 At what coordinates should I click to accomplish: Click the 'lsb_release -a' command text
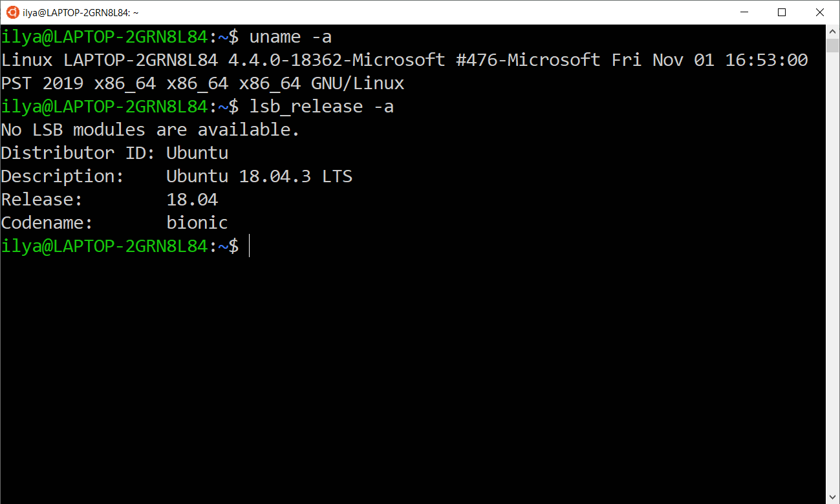point(321,107)
